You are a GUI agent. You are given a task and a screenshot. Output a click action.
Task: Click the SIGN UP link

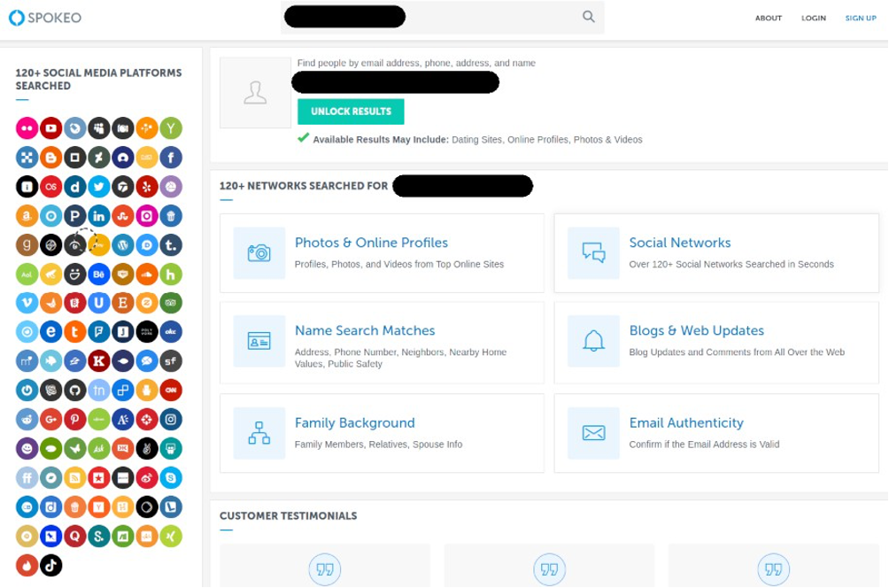[860, 18]
